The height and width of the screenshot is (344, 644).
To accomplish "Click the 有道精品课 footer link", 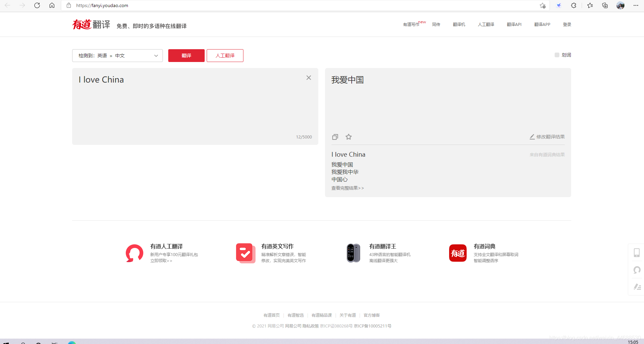I will pos(322,315).
